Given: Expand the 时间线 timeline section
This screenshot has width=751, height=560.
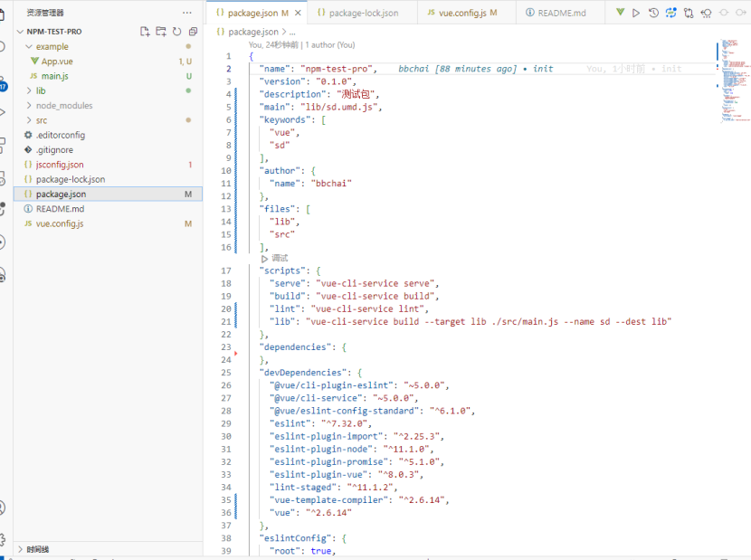Looking at the screenshot, I should (x=20, y=549).
